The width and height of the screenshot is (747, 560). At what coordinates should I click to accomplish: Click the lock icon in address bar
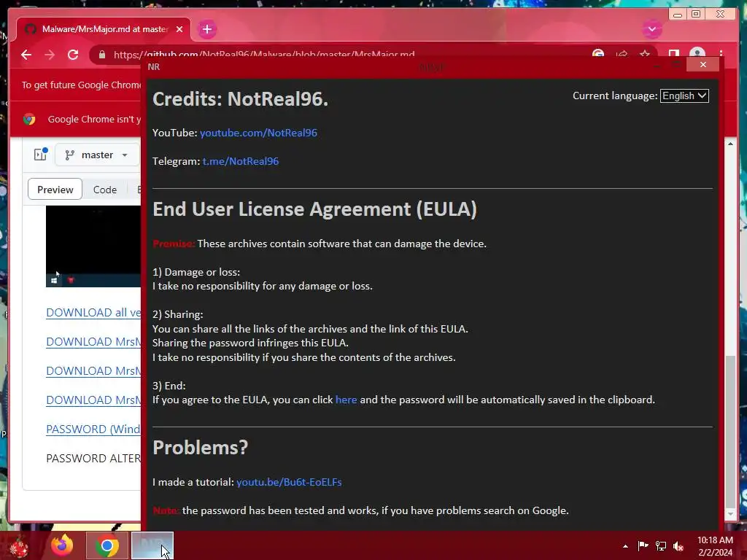pyautogui.click(x=102, y=55)
